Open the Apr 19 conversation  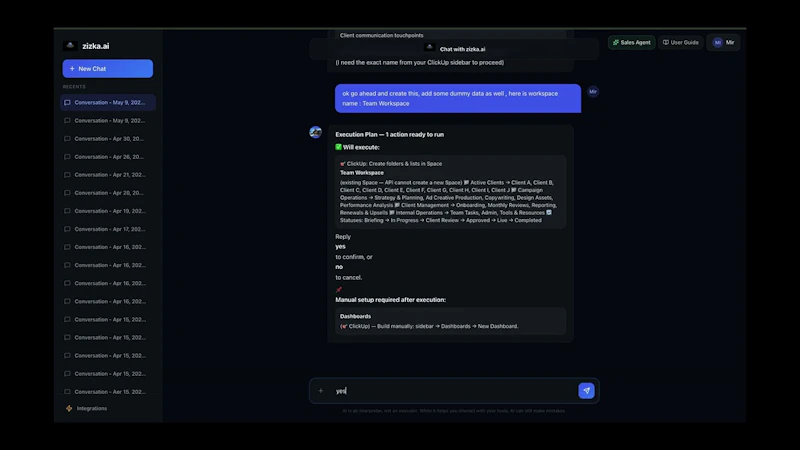108,211
